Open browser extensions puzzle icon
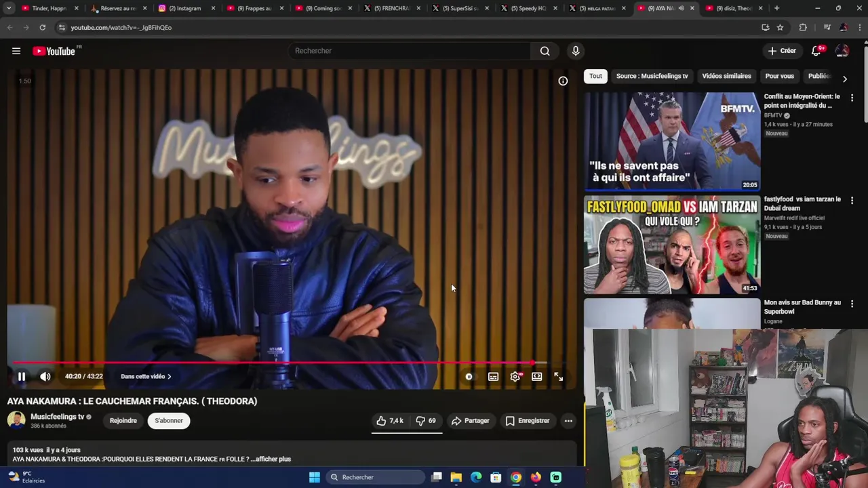Viewport: 868px width, 488px height. coord(803,27)
